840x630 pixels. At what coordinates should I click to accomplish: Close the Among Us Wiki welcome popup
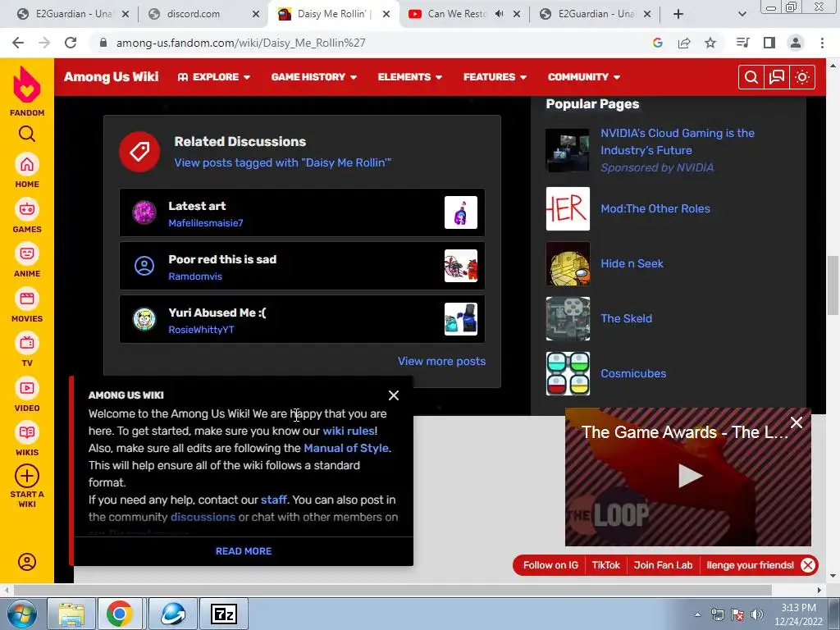[x=394, y=395]
